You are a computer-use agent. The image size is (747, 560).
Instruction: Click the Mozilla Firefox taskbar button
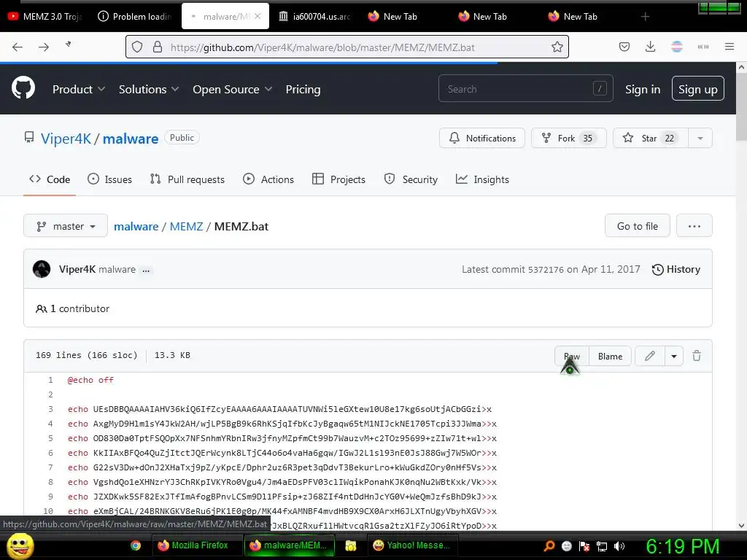pyautogui.click(x=197, y=545)
